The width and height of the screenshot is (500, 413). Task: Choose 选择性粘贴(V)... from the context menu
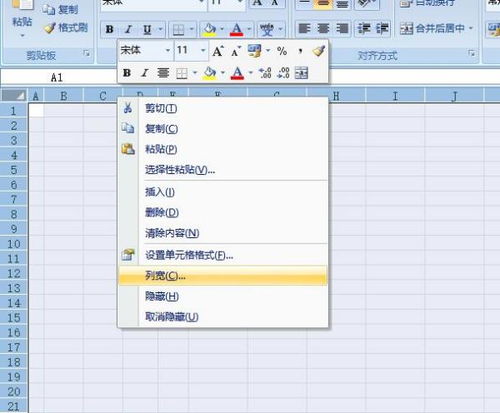223,170
